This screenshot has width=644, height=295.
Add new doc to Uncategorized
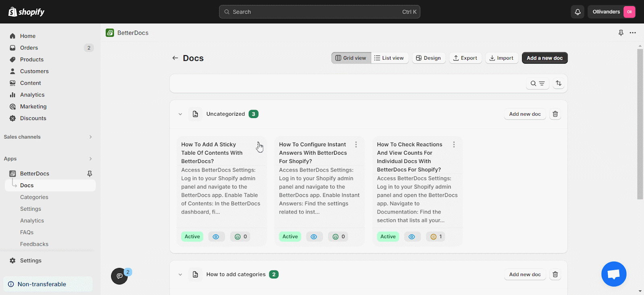click(525, 114)
